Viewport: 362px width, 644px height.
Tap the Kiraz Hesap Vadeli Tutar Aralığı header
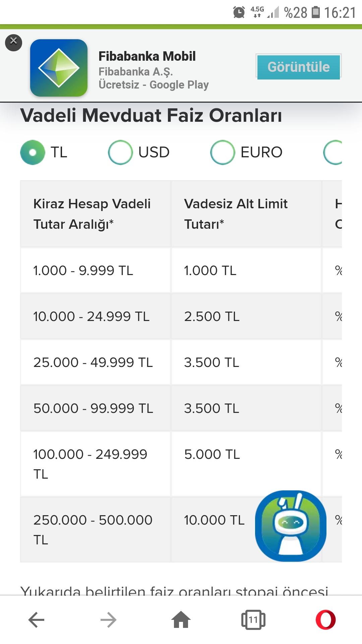pyautogui.click(x=92, y=214)
